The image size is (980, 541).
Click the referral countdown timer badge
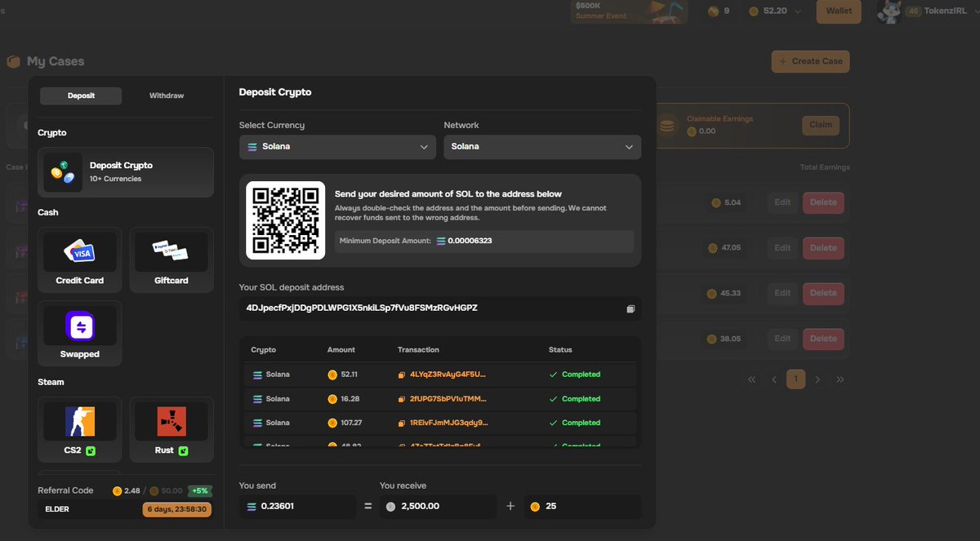[x=177, y=509]
